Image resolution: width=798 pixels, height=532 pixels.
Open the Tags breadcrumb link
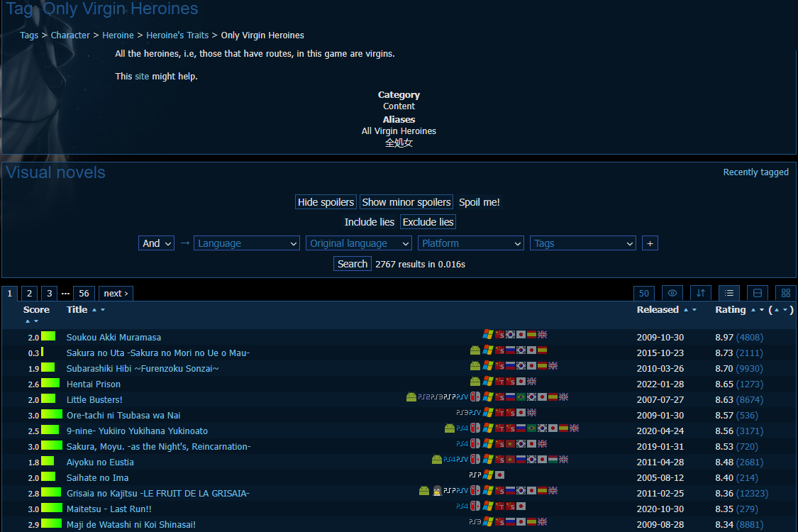pos(29,35)
